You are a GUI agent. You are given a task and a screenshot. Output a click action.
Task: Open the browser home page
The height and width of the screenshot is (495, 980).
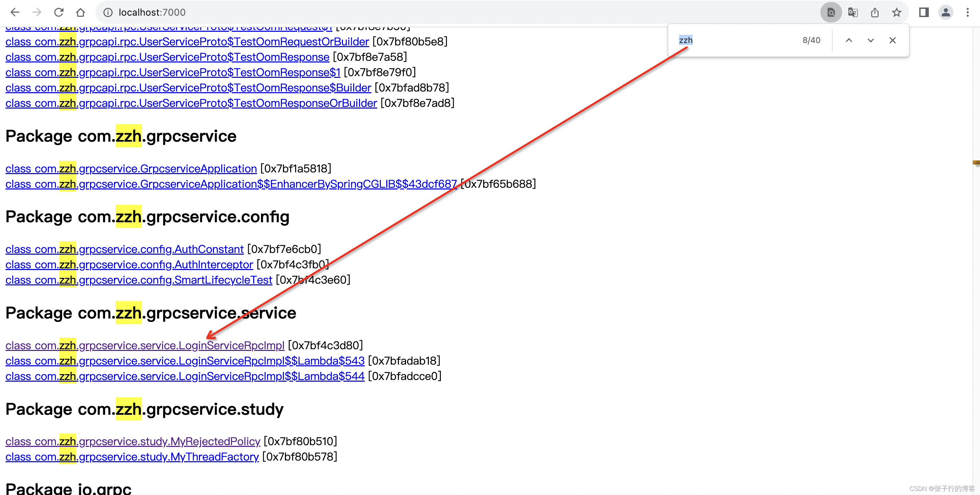coord(80,12)
